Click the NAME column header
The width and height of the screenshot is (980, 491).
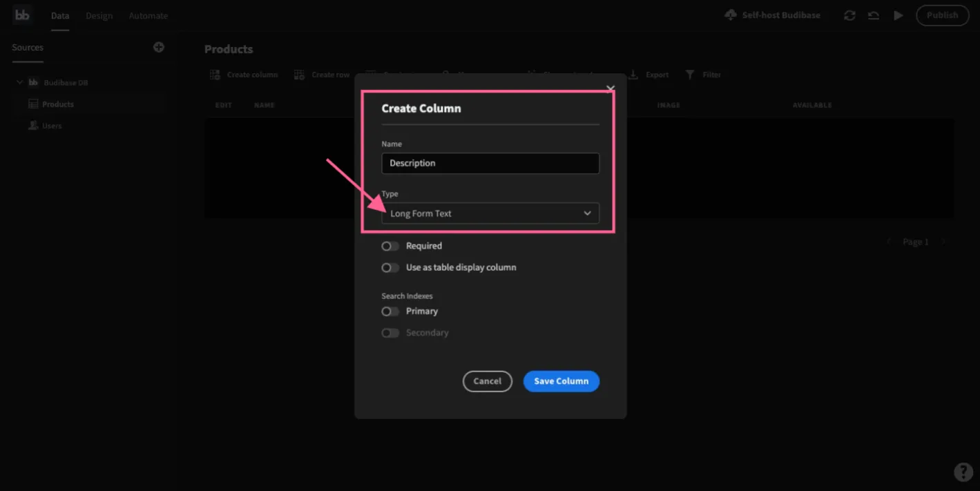[x=265, y=105]
